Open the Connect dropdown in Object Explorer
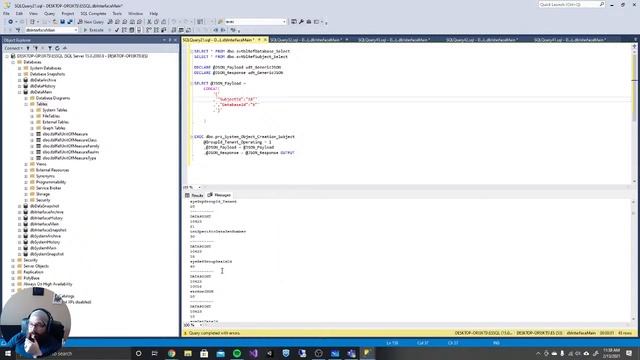The image size is (640, 360). coord(13,48)
